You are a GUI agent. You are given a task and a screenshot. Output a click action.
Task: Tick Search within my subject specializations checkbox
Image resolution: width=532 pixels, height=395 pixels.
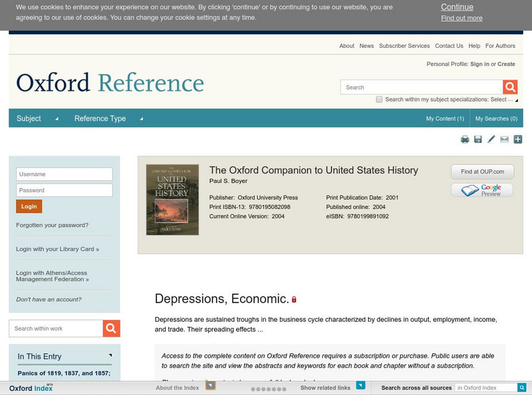[379, 99]
